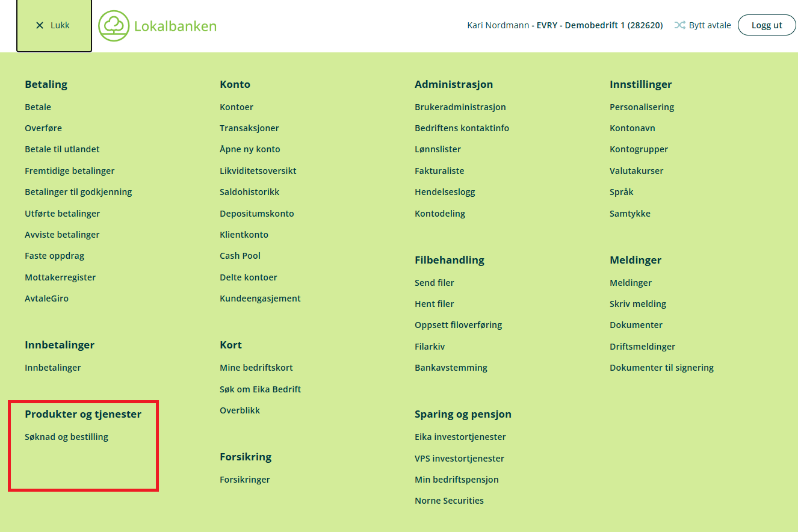Open Bankavstemming under Filbehandling
This screenshot has width=798, height=532.
451,368
